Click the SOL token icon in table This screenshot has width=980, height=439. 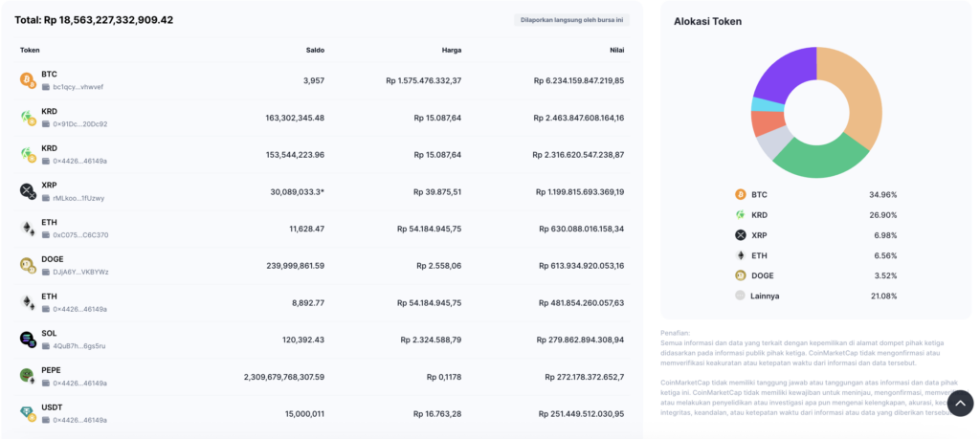(x=28, y=340)
